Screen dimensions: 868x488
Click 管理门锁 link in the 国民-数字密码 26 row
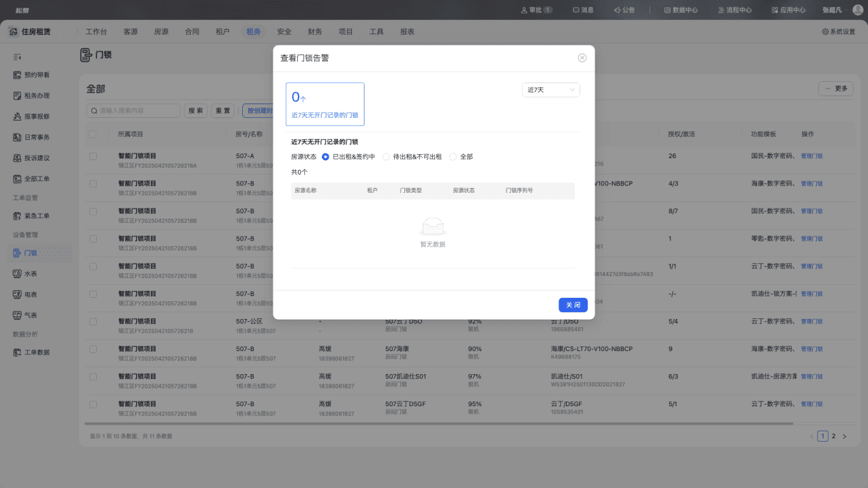[811, 156]
